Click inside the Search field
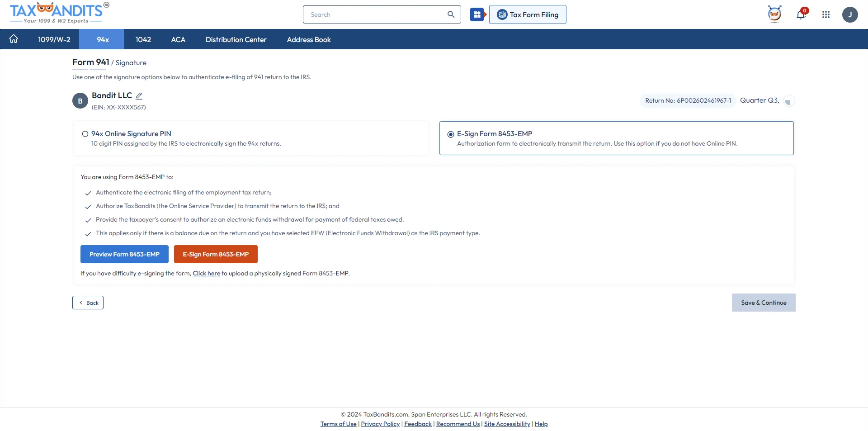 (371, 14)
